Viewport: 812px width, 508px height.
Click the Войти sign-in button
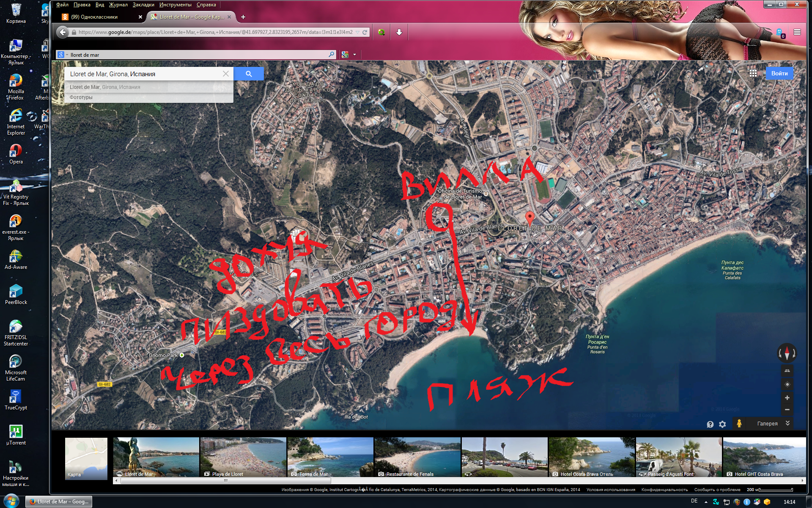pyautogui.click(x=779, y=73)
